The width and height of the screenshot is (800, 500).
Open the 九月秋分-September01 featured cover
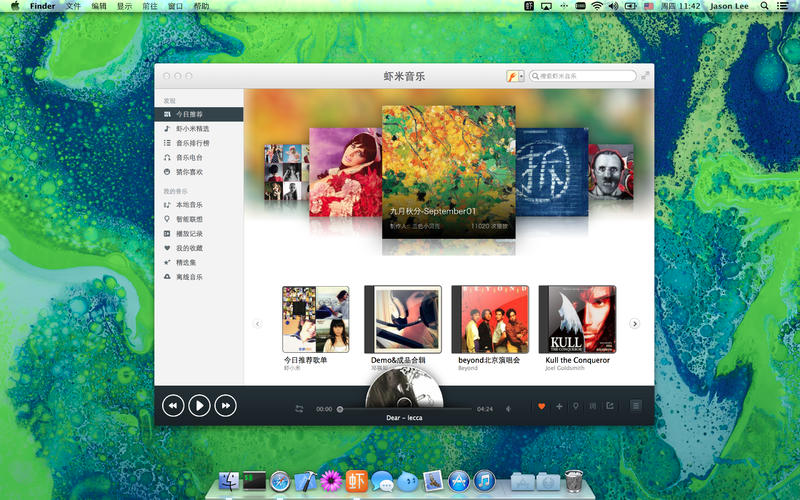coord(448,172)
